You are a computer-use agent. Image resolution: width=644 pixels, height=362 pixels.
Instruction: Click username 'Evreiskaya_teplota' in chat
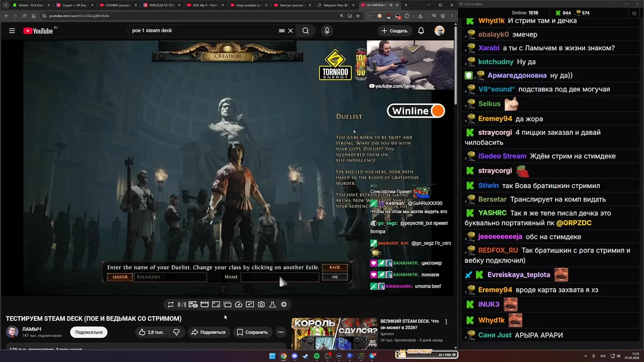point(519,275)
